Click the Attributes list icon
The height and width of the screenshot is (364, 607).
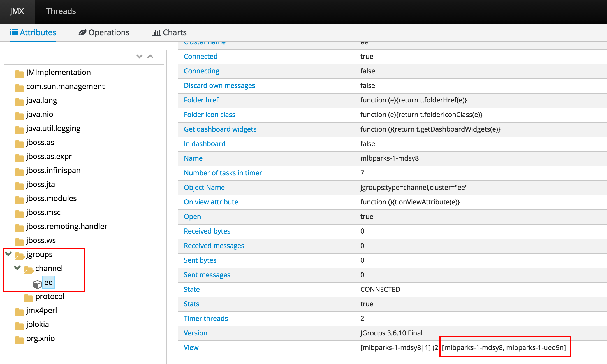[14, 32]
